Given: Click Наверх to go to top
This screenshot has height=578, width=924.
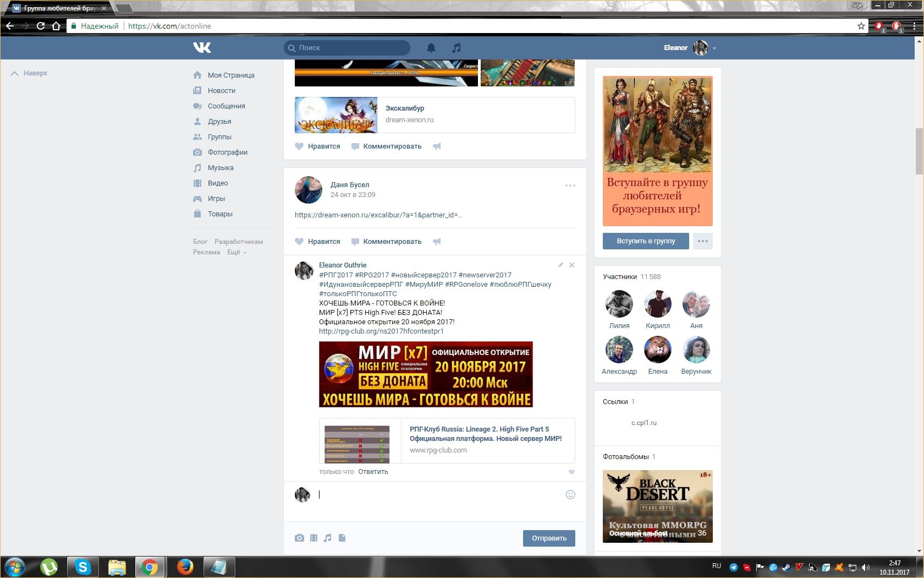Looking at the screenshot, I should tap(29, 73).
